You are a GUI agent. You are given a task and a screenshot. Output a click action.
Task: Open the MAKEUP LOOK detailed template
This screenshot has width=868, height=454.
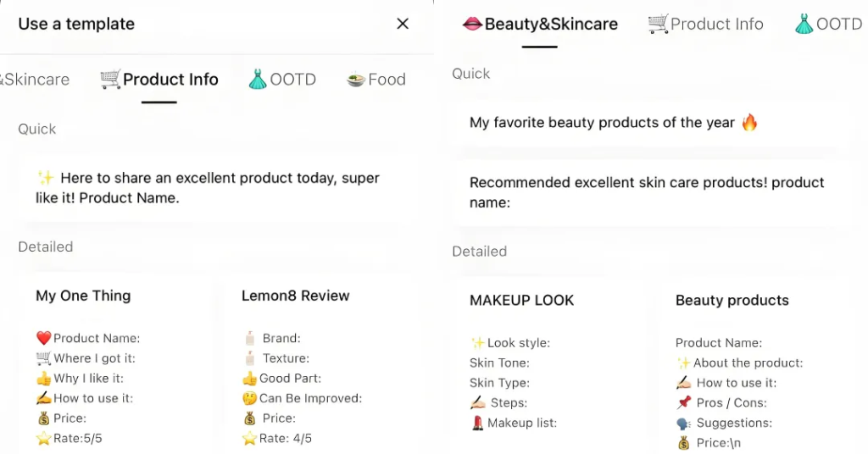pos(548,366)
